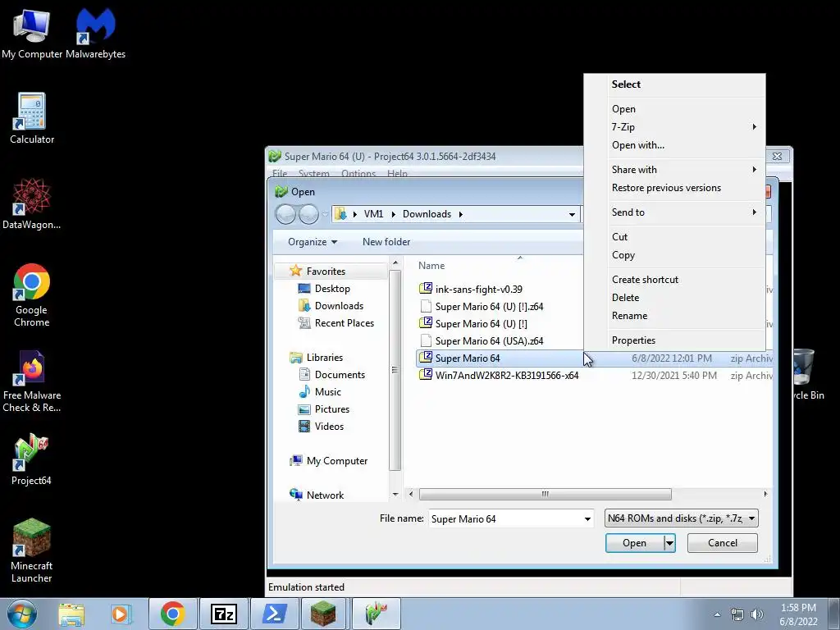
Task: Select ink-sans-fight-v0.39 archive file
Action: [x=478, y=290]
